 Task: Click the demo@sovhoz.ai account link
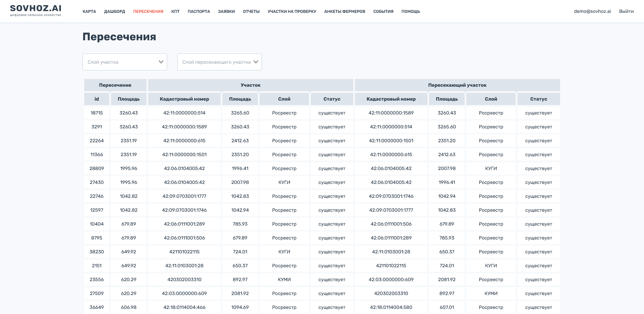click(592, 11)
